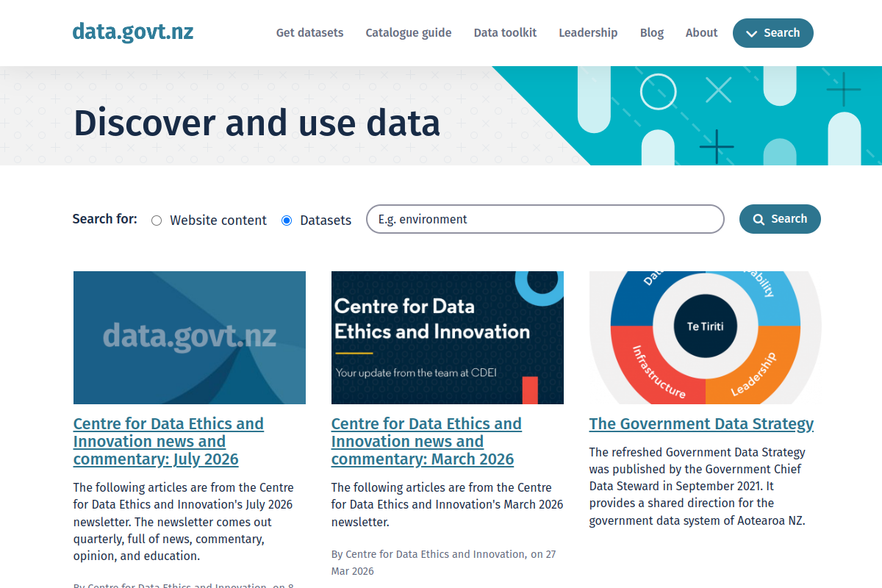Go to the Data toolkit section
882x588 pixels.
coord(505,32)
